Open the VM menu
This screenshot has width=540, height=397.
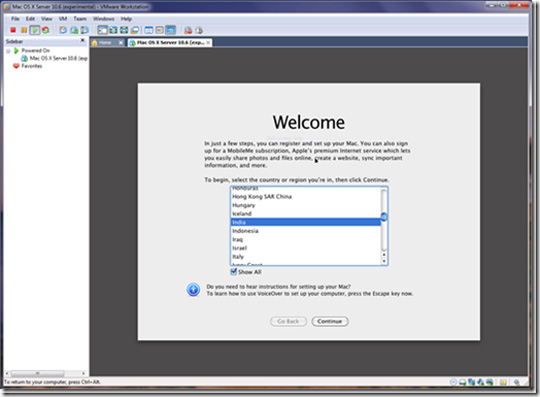(x=63, y=19)
